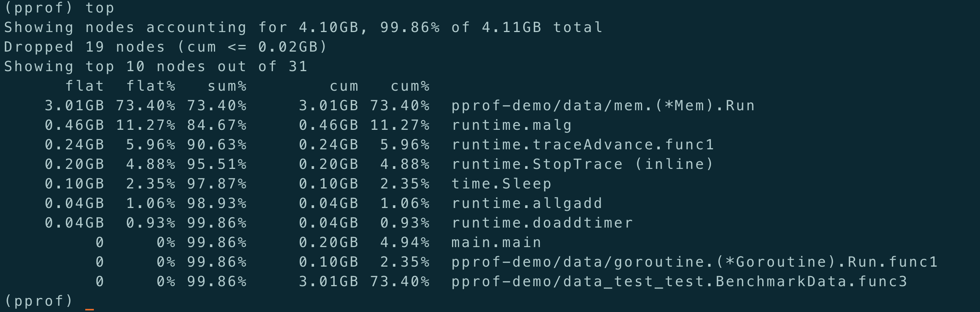Click the main.main entry

[x=496, y=242]
